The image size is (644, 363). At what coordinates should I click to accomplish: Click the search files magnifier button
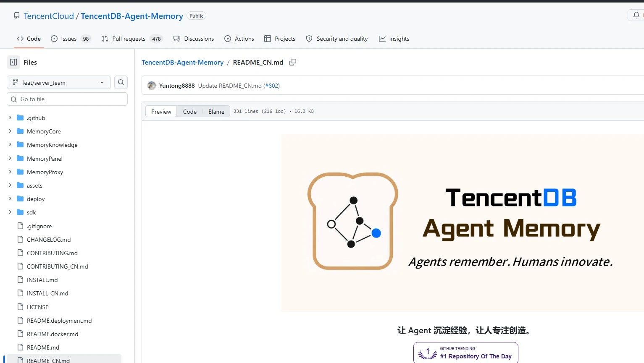pos(121,82)
